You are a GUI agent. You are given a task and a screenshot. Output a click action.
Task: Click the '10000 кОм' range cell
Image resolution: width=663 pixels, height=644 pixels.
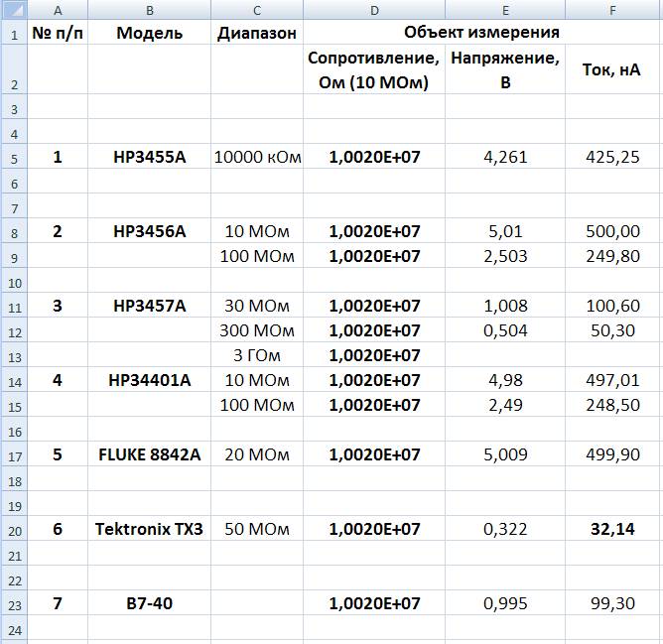(x=257, y=157)
